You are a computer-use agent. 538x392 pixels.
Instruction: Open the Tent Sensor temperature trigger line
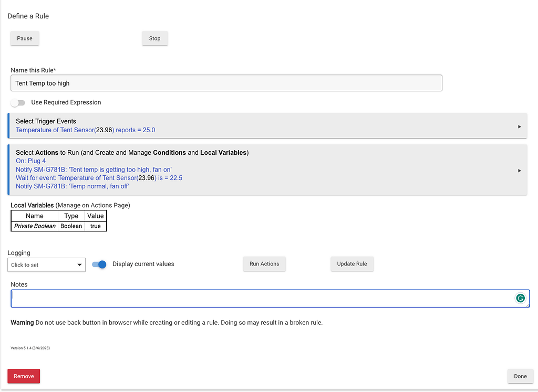tap(86, 130)
